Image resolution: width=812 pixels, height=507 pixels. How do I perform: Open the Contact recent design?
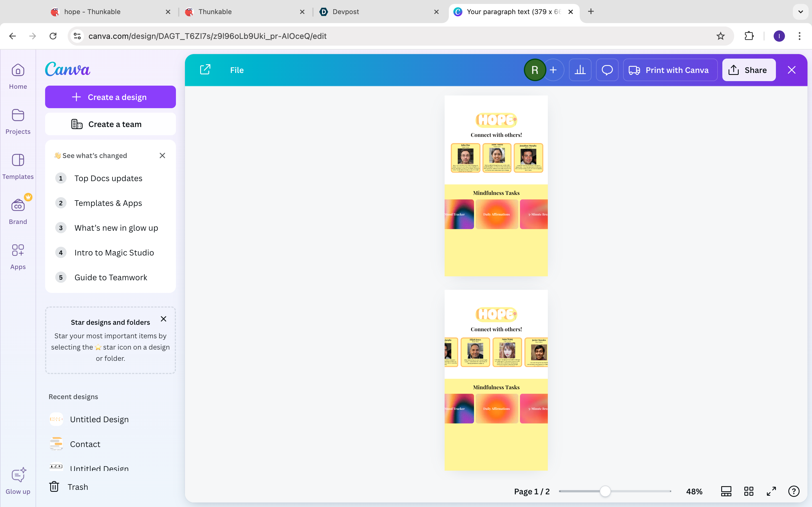coord(85,444)
